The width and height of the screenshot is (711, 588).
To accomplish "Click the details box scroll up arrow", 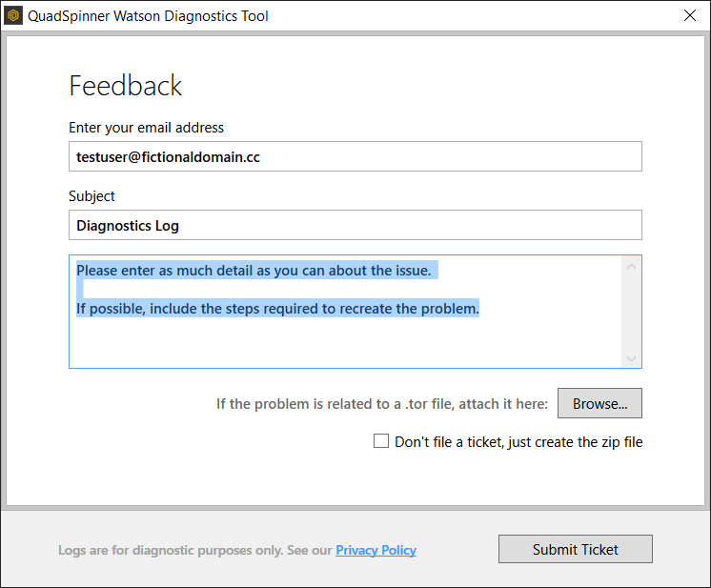I will [x=630, y=266].
